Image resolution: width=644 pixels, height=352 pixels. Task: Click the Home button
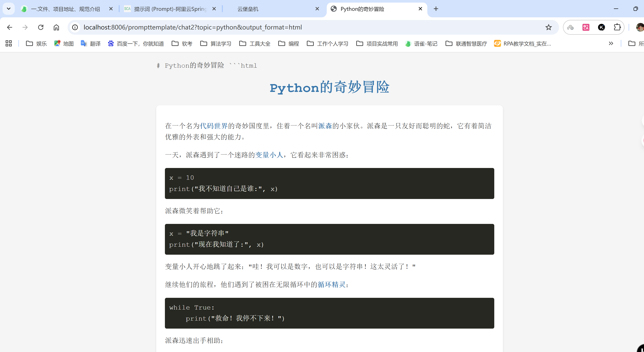pyautogui.click(x=56, y=27)
